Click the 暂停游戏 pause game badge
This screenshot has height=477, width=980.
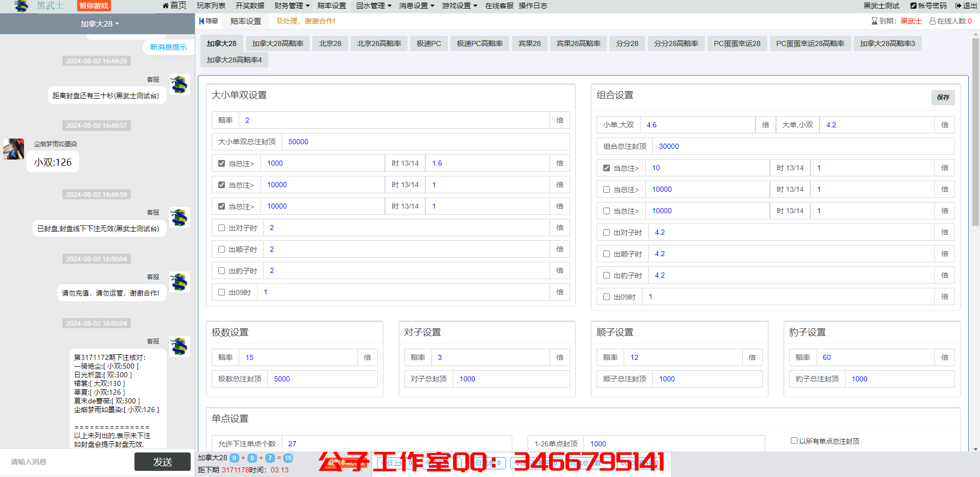(94, 6)
